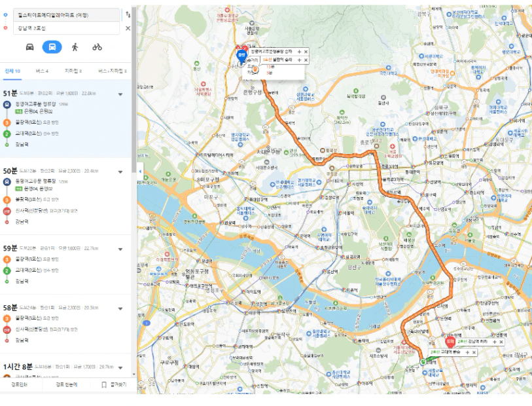
Task: Click the route list vertical scrollbar
Action: [x=133, y=90]
